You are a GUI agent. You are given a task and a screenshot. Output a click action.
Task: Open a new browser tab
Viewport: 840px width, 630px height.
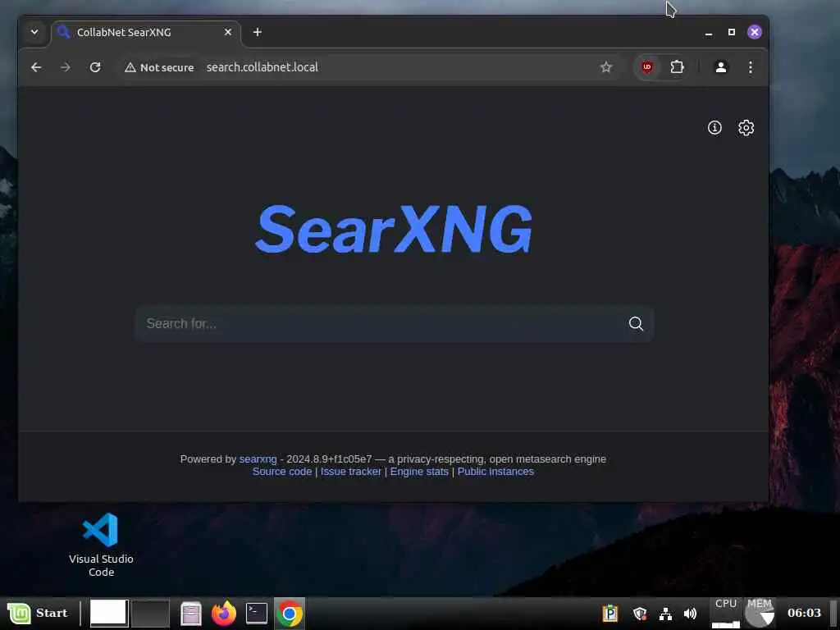tap(257, 32)
